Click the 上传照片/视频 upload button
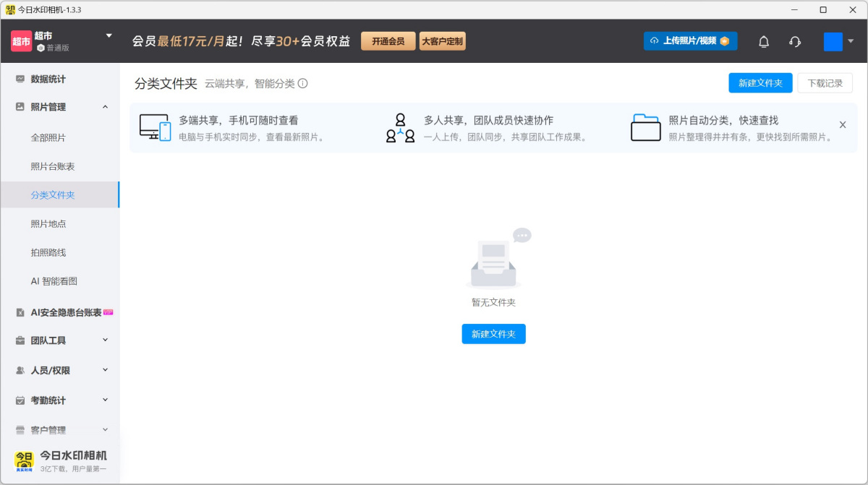The width and height of the screenshot is (868, 485). pos(690,41)
